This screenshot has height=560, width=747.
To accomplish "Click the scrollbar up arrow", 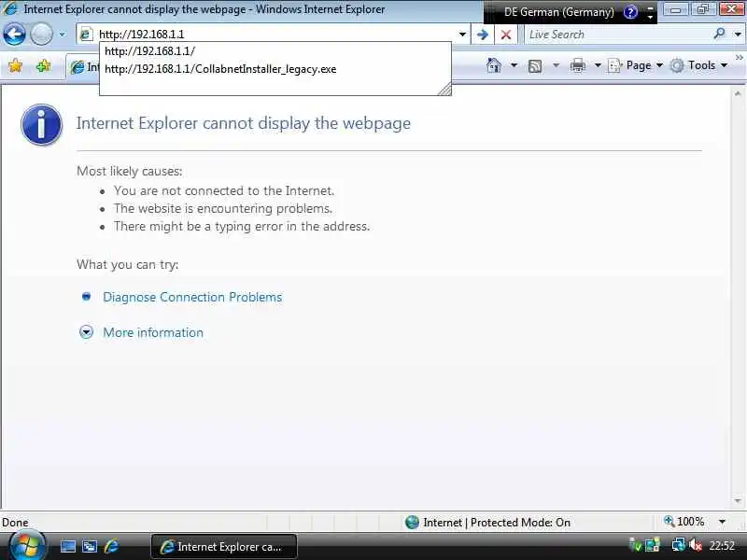I will point(738,94).
